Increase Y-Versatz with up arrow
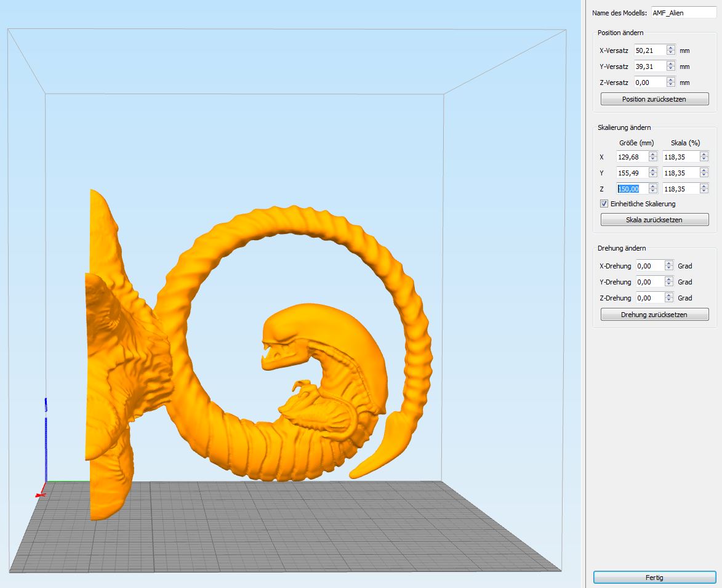The height and width of the screenshot is (588, 722). pyautogui.click(x=671, y=63)
